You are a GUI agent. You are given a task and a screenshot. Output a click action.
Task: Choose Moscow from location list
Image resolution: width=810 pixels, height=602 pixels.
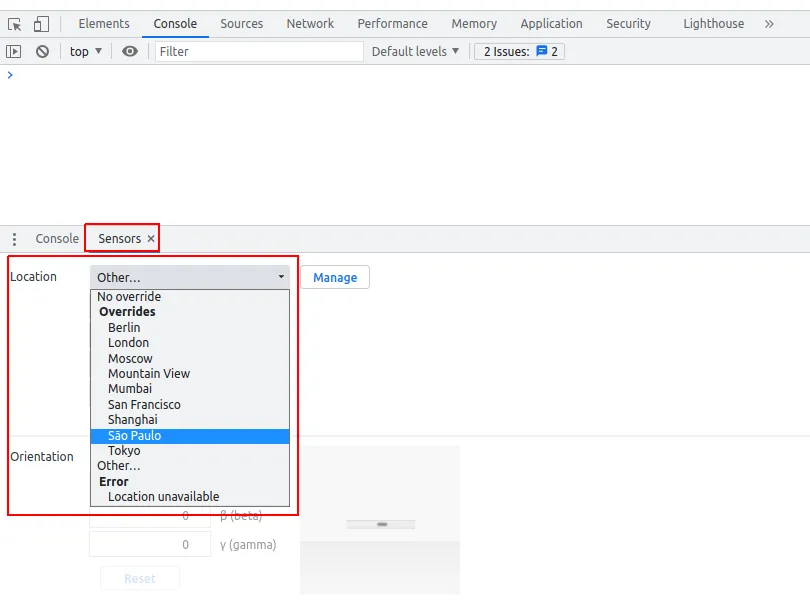[x=190, y=359]
